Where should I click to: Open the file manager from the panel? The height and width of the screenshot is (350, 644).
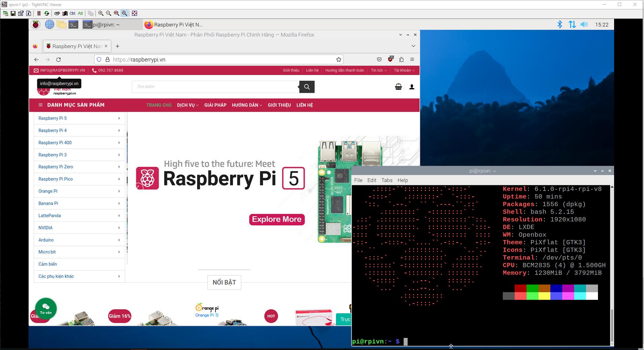(61, 25)
